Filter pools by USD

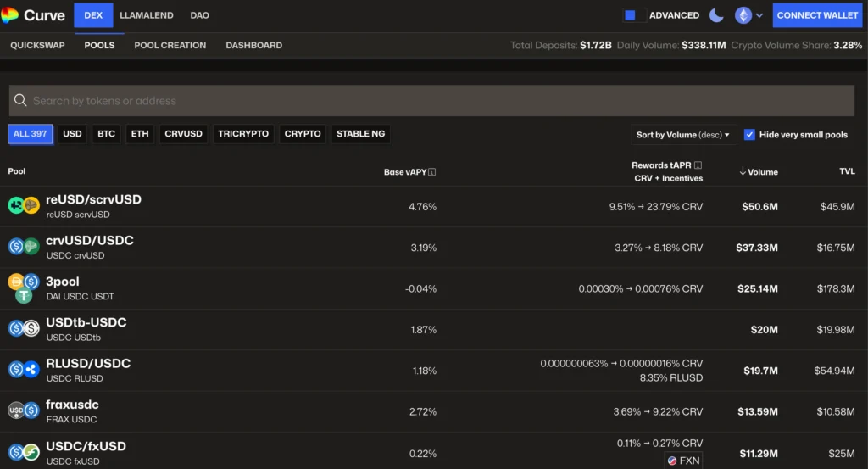72,134
